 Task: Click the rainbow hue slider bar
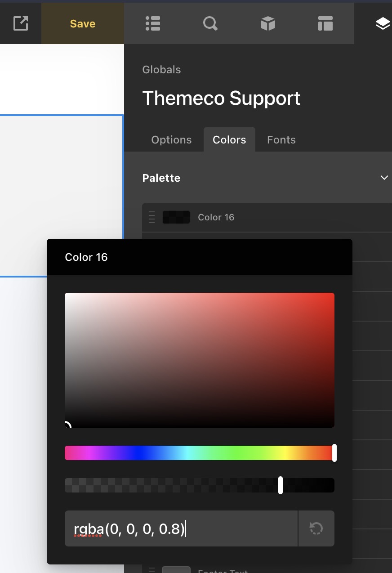[x=198, y=453]
